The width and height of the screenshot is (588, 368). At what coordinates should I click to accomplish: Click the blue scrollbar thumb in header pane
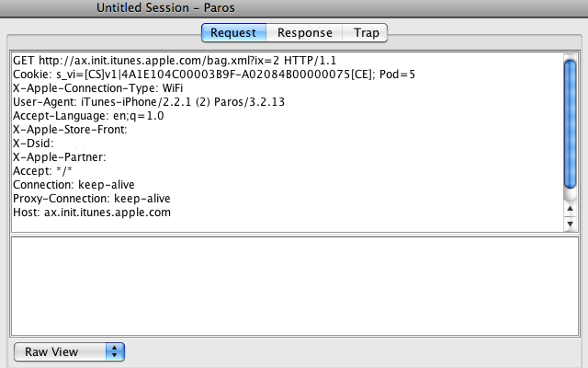[x=570, y=124]
